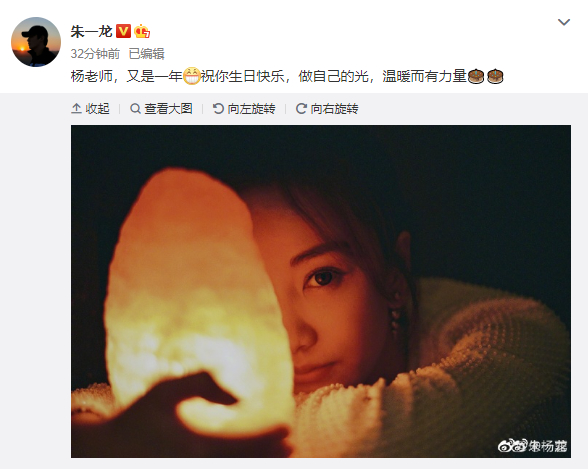This screenshot has height=472, width=588.
Task: Click the clockwise rotate arrow icon
Action: [x=301, y=109]
